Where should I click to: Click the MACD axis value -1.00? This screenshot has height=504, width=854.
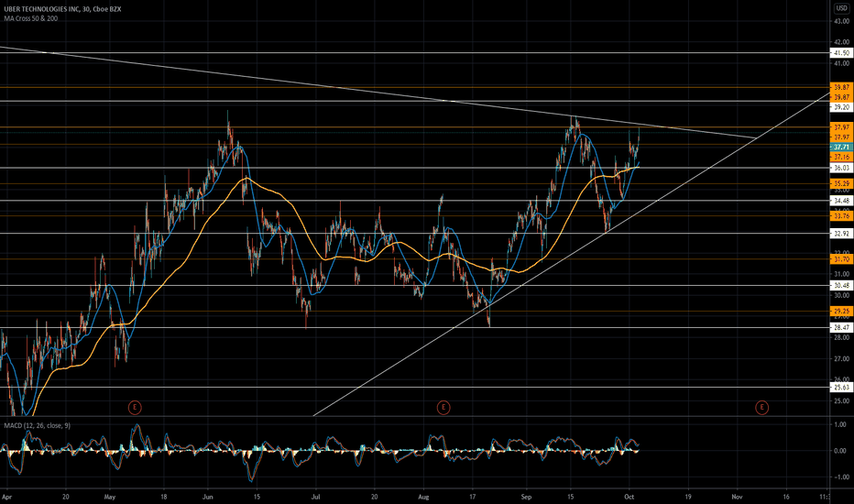click(x=839, y=477)
